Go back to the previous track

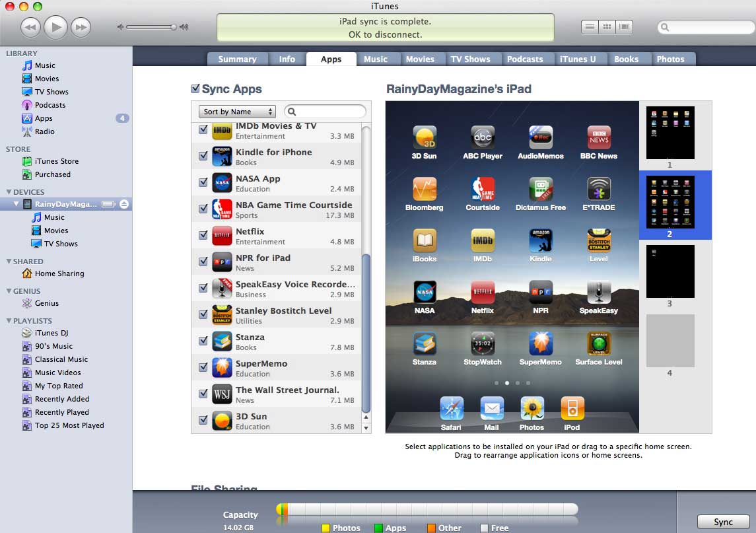30,27
